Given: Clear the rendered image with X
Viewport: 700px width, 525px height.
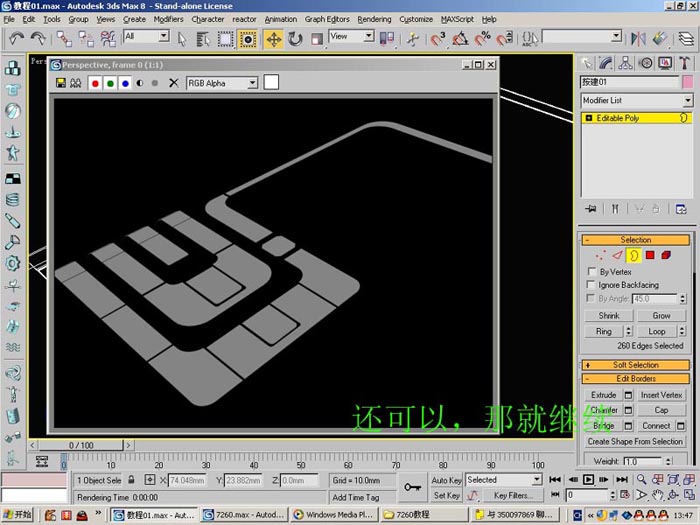Looking at the screenshot, I should (174, 83).
